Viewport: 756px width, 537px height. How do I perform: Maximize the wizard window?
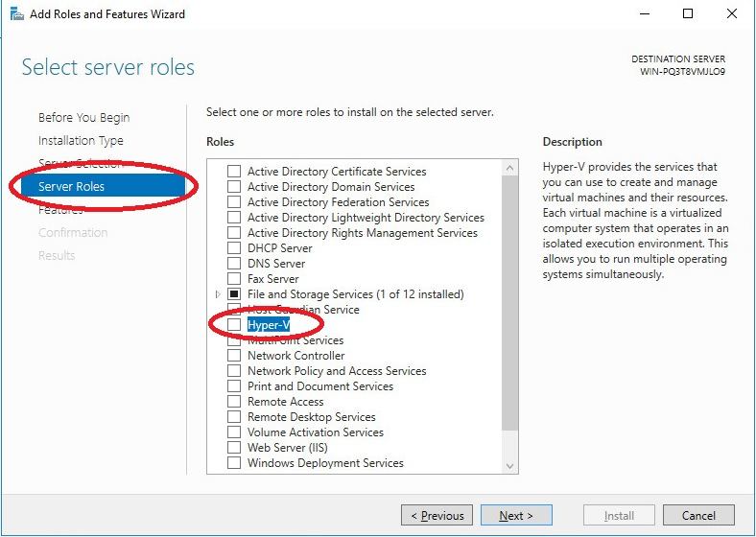point(688,14)
